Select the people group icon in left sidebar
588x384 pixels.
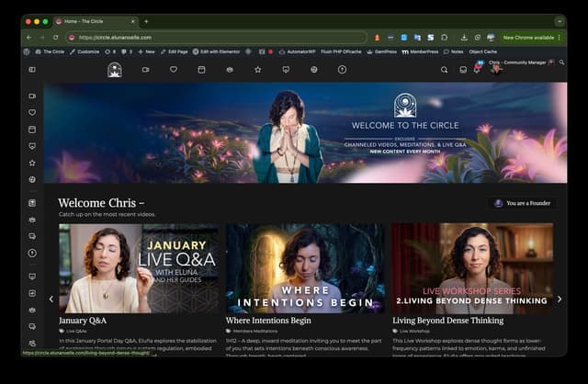(x=32, y=344)
